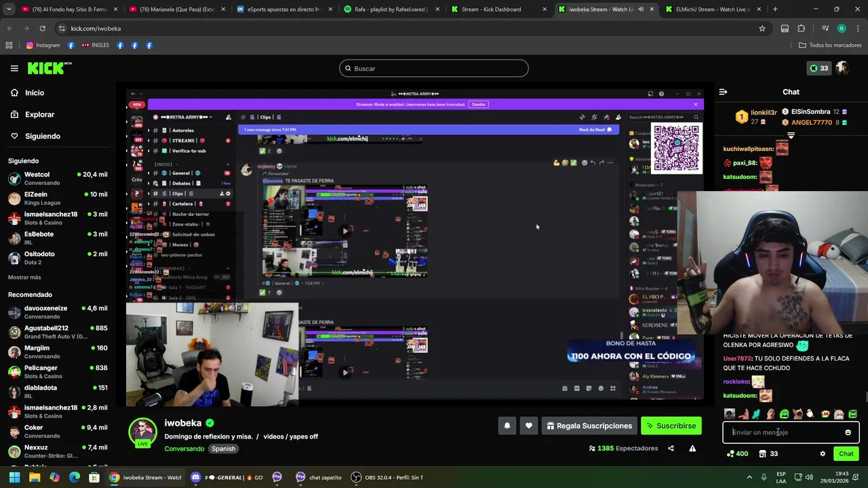
Task: Click the Windows Start button
Action: coord(14,477)
